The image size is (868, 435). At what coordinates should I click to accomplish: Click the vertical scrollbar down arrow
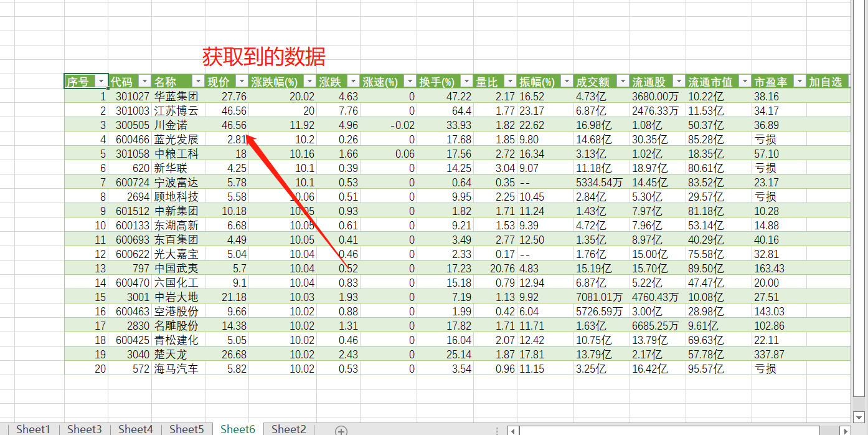click(859, 416)
